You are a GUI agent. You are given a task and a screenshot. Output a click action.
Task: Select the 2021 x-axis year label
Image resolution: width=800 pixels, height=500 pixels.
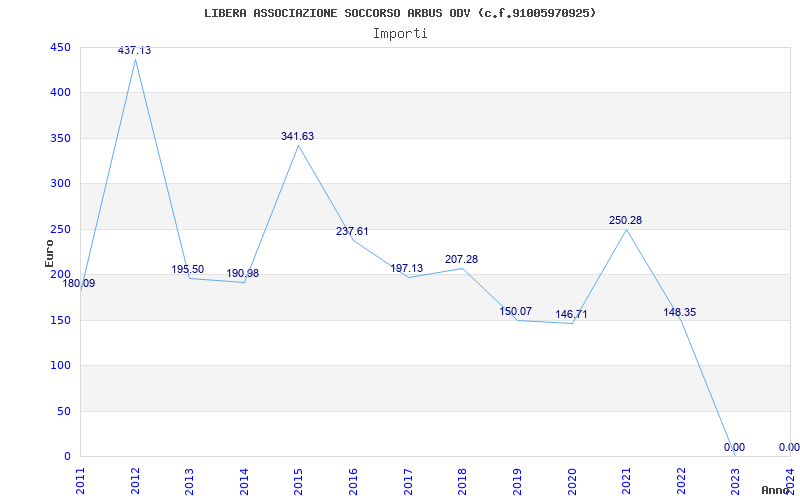tap(627, 479)
